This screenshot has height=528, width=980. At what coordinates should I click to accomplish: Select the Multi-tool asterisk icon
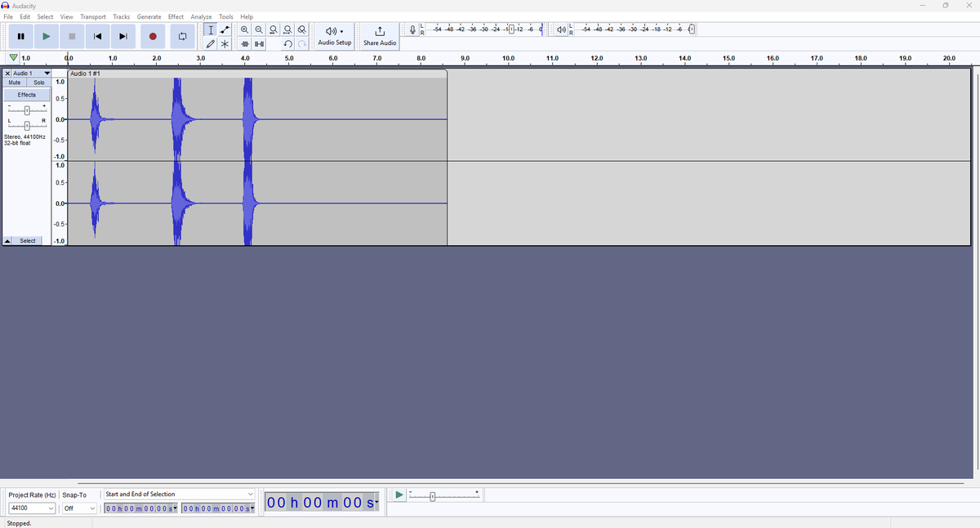(225, 43)
